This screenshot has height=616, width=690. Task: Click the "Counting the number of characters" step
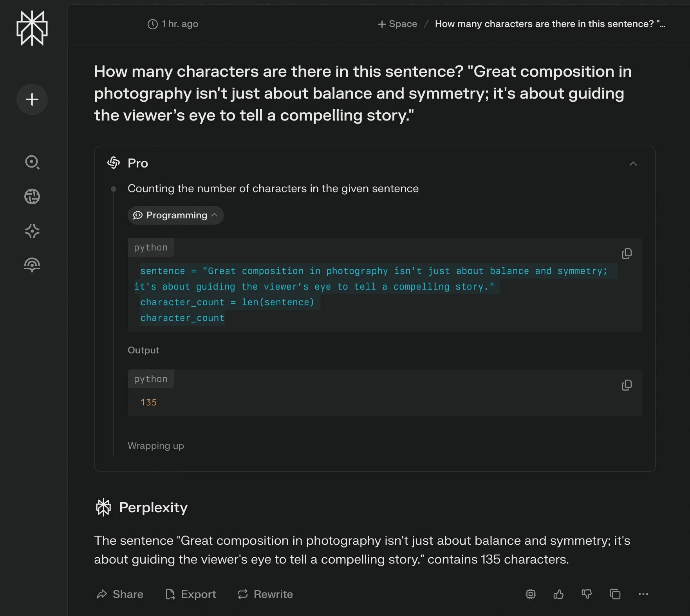(273, 189)
